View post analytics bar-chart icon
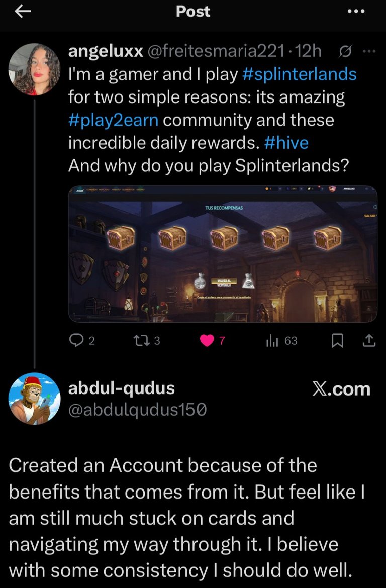Viewport: 386px width, 588px height. coord(272,341)
